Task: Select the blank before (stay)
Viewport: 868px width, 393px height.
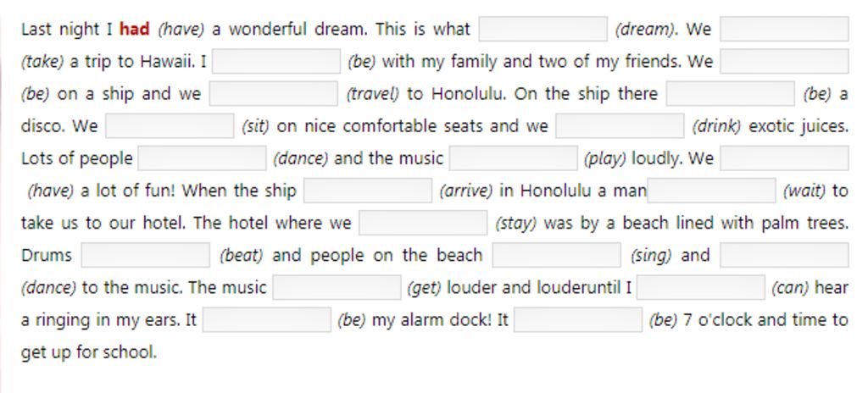Action: click(423, 223)
